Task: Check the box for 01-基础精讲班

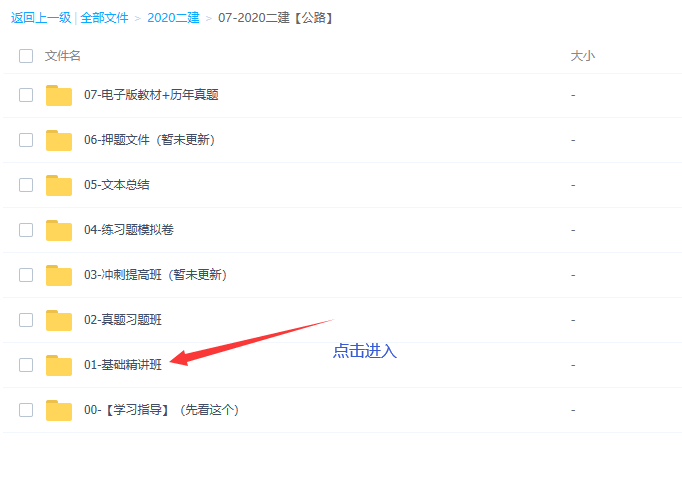Action: 26,365
